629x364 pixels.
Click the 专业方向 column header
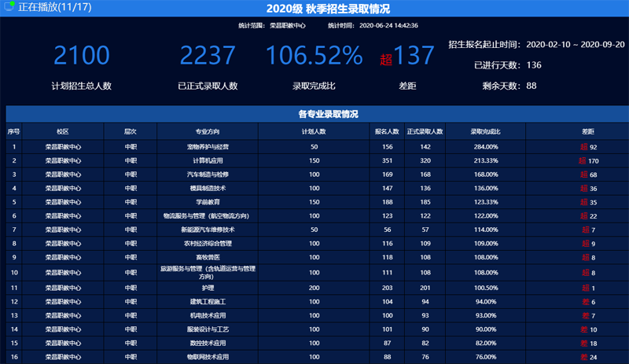208,131
